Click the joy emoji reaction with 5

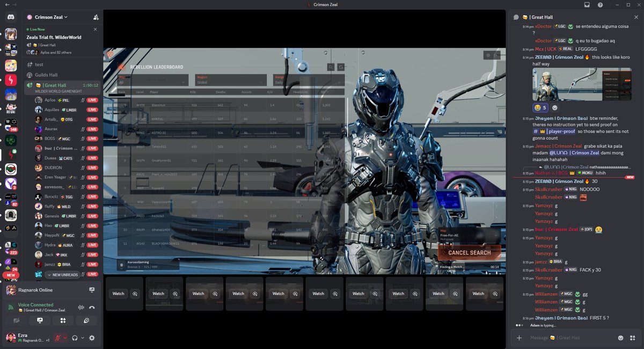click(540, 107)
